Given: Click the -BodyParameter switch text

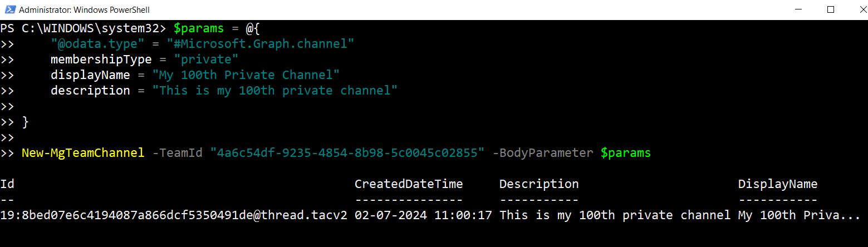Looking at the screenshot, I should (x=543, y=152).
